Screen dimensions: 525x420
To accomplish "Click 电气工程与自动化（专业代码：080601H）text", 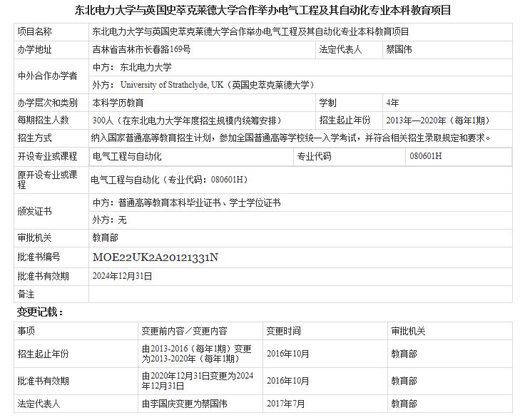I will click(x=170, y=180).
